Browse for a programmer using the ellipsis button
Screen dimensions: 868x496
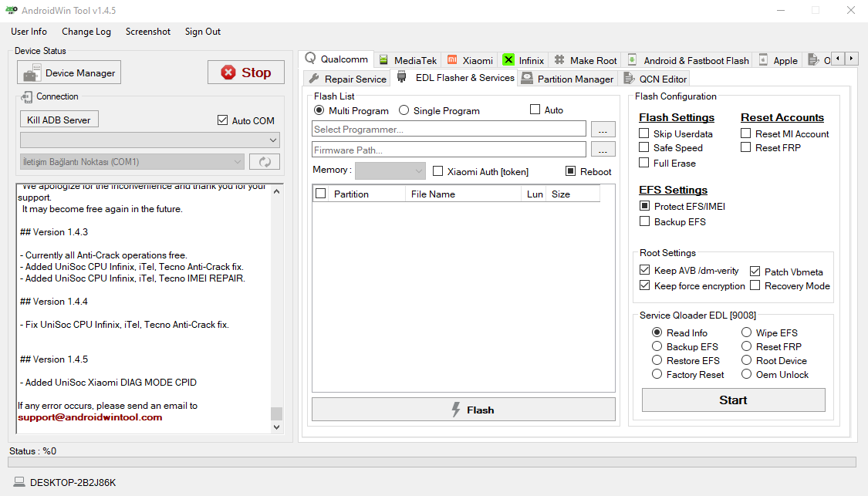click(x=603, y=129)
